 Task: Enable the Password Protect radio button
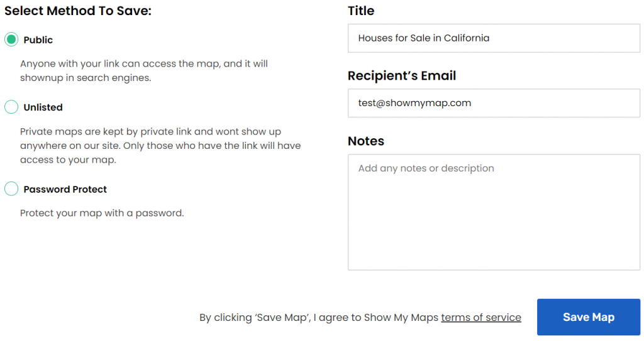tap(11, 189)
